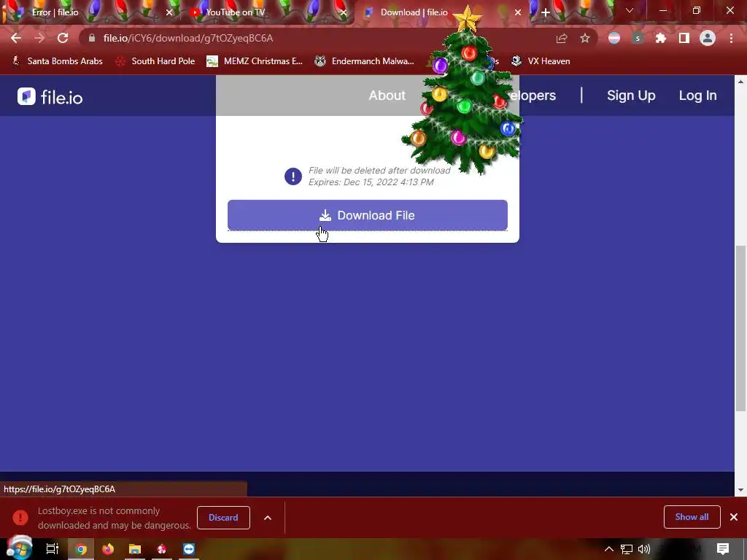This screenshot has width=747, height=560.
Task: Click scrollbar up arrow
Action: coord(740,82)
